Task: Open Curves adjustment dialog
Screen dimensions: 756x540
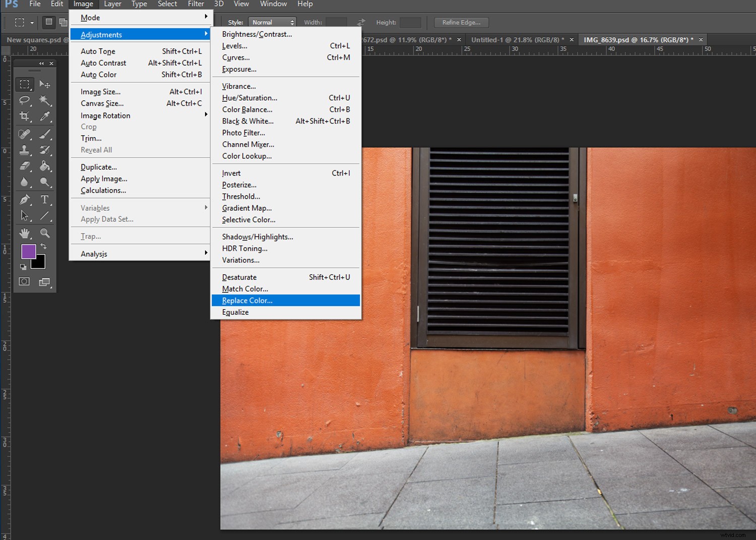Action: tap(235, 57)
